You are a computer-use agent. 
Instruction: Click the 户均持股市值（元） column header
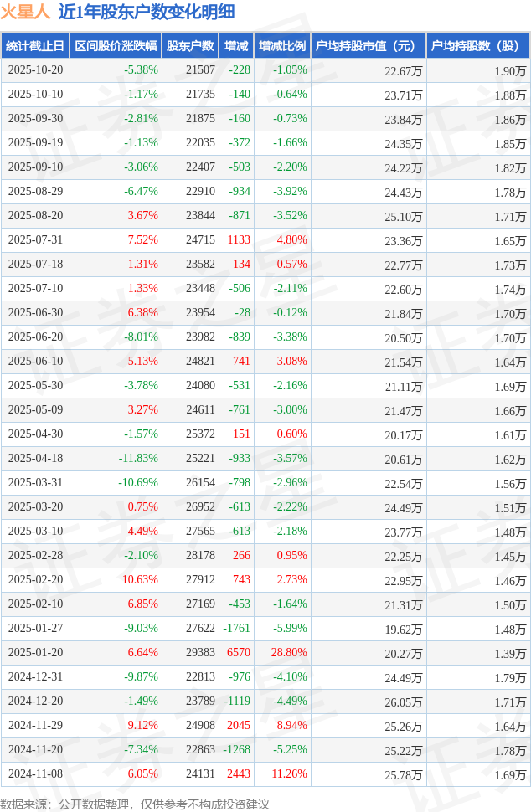[369, 46]
